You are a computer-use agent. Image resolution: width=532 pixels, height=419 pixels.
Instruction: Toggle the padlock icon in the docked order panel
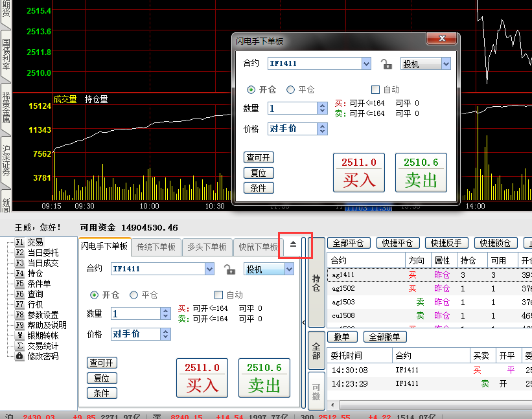point(229,269)
